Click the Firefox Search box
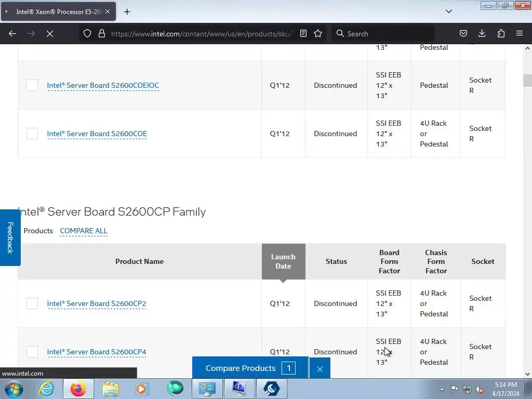Image resolution: width=532 pixels, height=399 pixels. [x=383, y=34]
